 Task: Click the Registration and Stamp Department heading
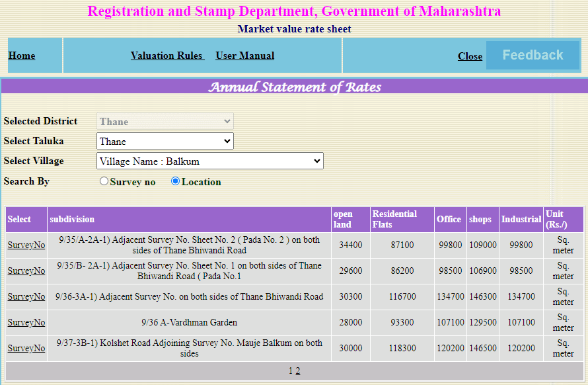[x=294, y=11]
